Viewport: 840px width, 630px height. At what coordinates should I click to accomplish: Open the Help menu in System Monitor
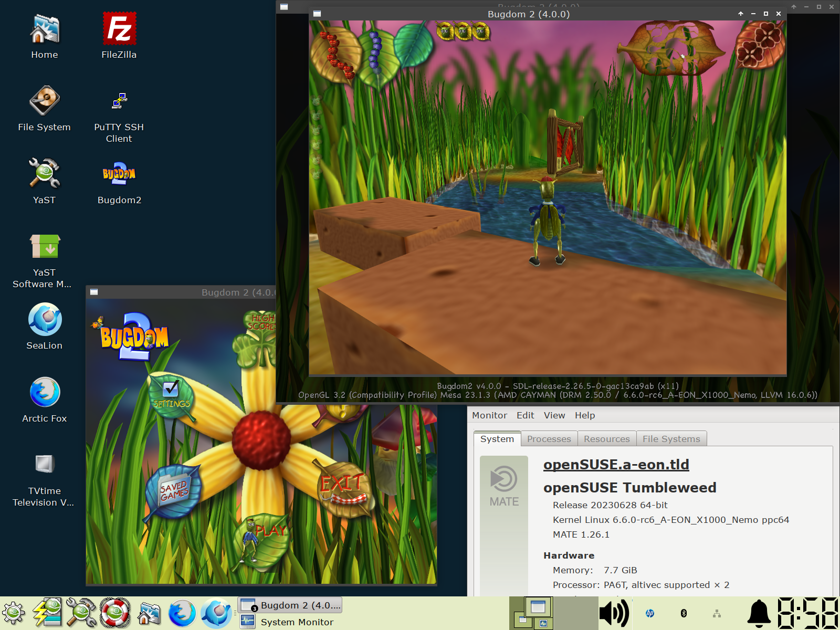585,415
